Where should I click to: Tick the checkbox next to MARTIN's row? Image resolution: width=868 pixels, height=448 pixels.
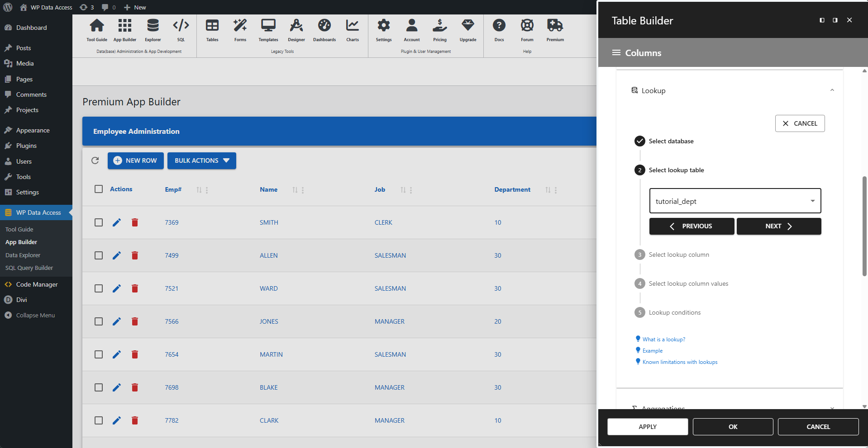pyautogui.click(x=98, y=354)
